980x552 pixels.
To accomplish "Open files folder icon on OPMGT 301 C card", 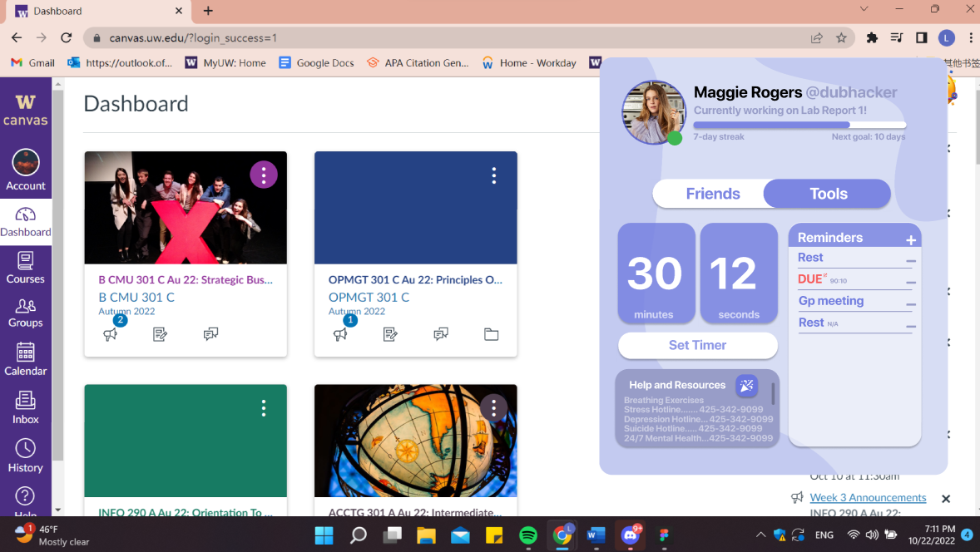I will point(492,334).
